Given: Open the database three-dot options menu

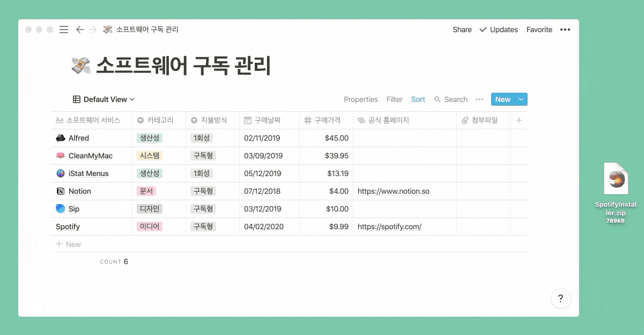Looking at the screenshot, I should click(x=479, y=99).
